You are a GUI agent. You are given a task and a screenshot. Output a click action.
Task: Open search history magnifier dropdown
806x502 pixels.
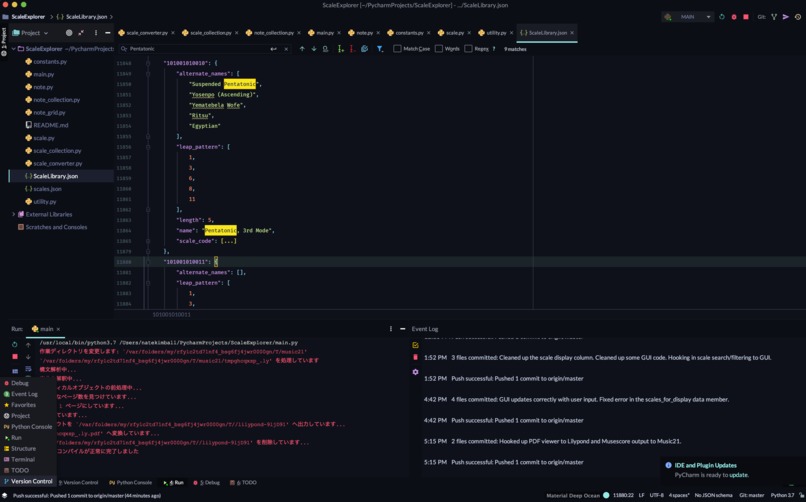(124, 49)
